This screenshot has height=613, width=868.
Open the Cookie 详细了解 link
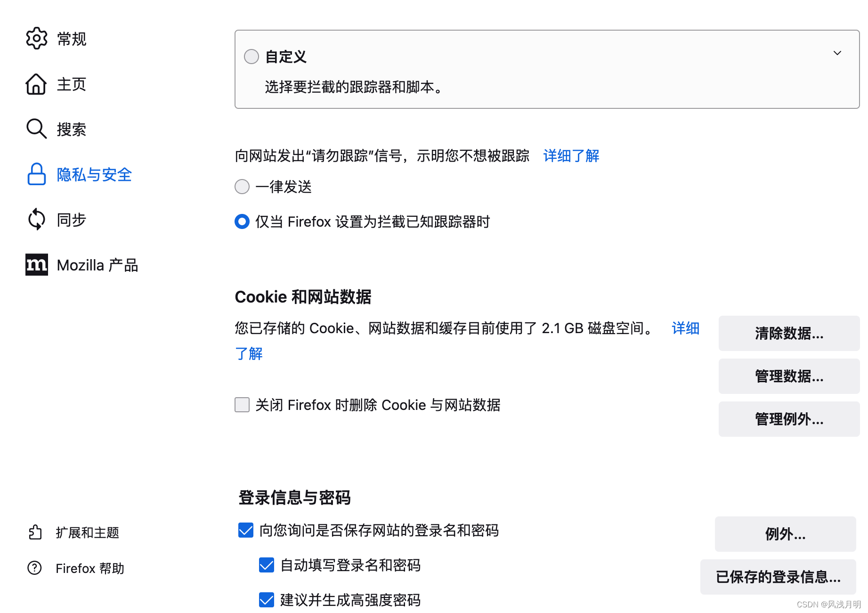[685, 328]
